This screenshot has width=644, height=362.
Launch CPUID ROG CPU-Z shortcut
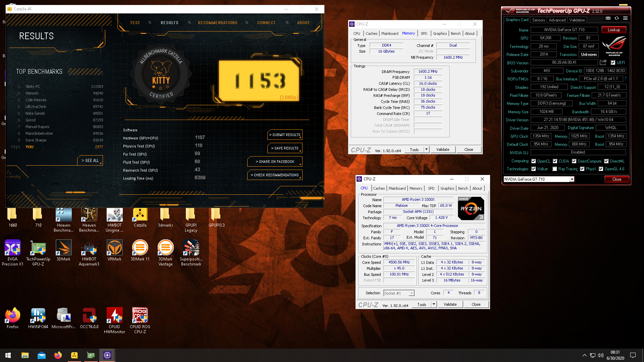point(140,321)
